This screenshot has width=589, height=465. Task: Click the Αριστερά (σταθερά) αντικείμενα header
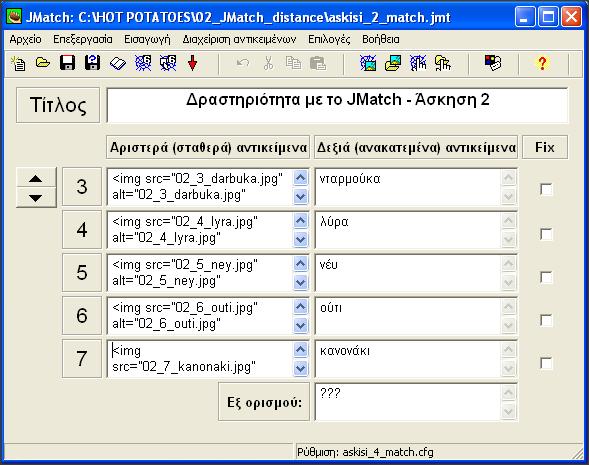pyautogui.click(x=208, y=147)
